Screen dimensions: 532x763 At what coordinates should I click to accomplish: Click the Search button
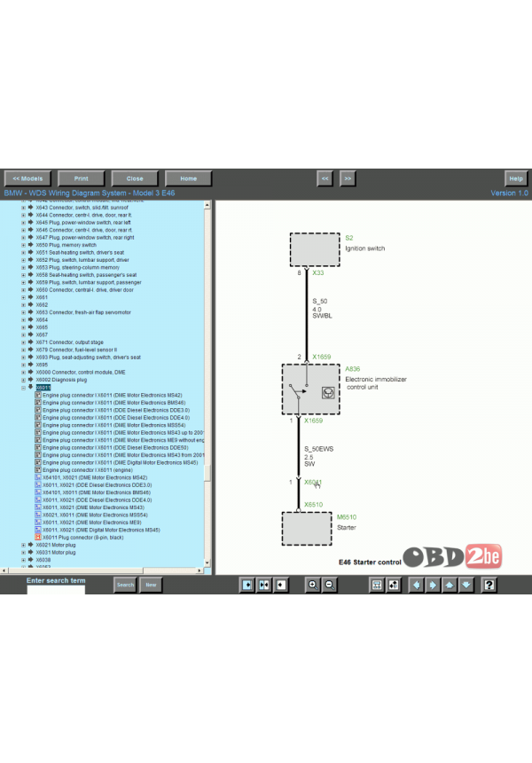[x=125, y=585]
